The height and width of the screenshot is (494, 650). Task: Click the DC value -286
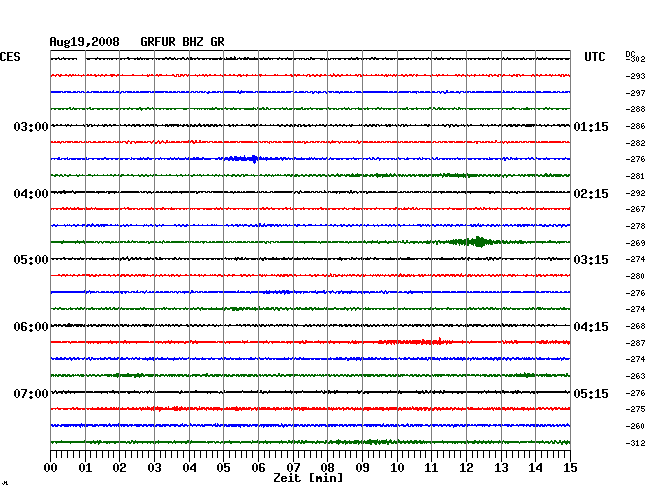(635, 126)
